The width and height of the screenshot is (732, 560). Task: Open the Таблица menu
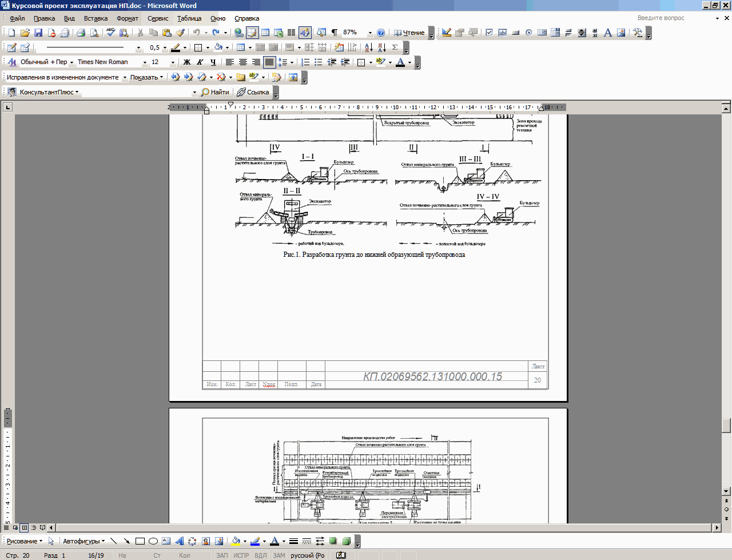click(189, 18)
